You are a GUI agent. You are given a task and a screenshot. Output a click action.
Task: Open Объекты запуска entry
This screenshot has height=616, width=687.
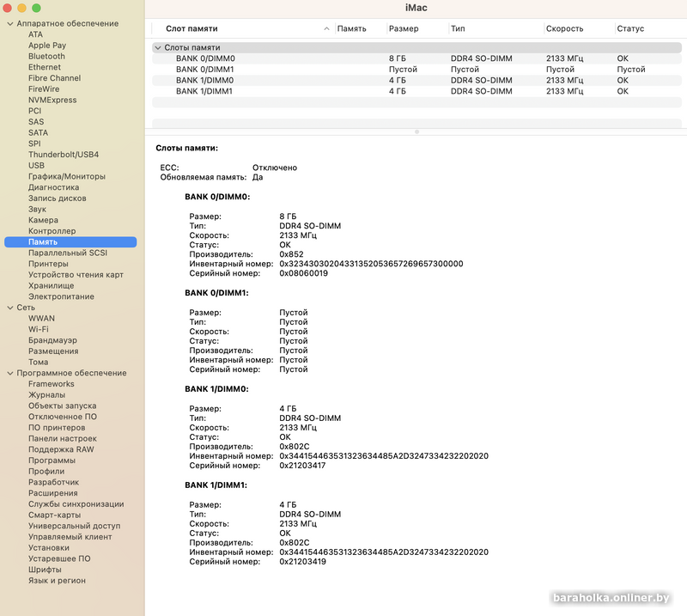[62, 406]
